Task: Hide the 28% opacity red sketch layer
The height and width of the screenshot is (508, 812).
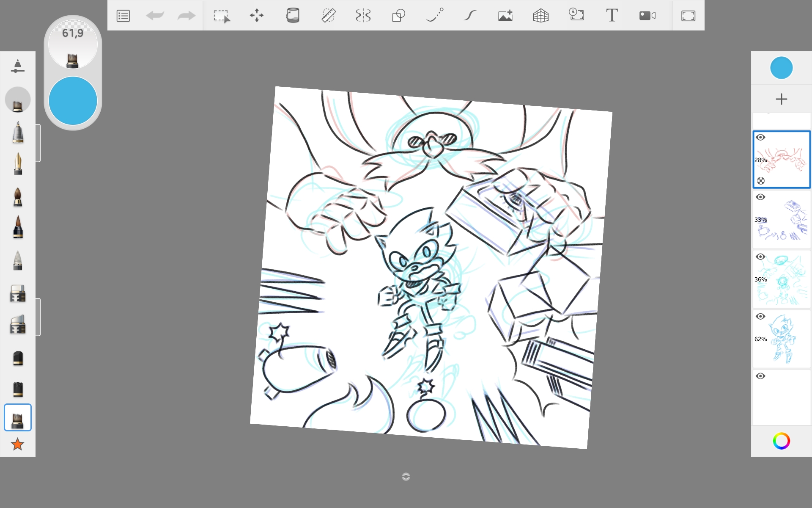Action: click(760, 138)
